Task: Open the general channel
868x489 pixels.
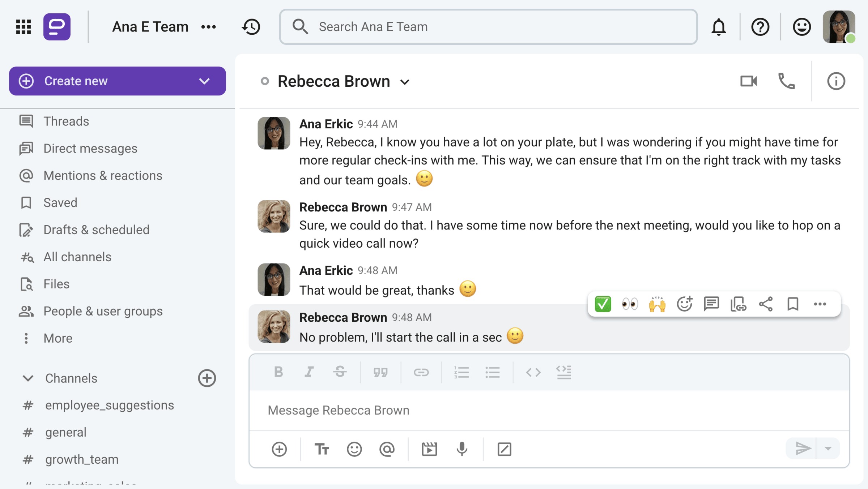Action: coord(66,432)
